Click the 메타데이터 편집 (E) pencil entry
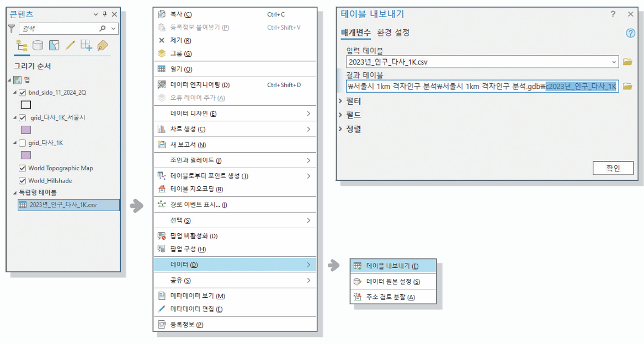The height and width of the screenshot is (344, 644). pyautogui.click(x=235, y=309)
